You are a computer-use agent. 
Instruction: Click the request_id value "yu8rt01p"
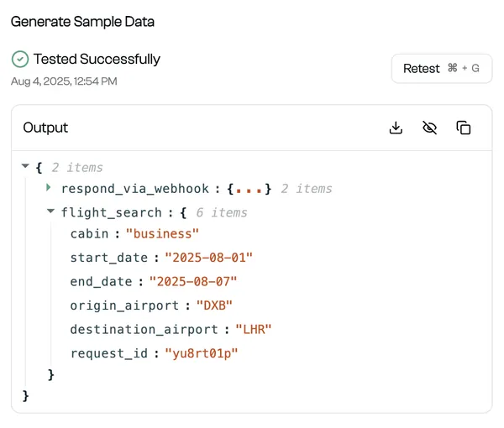click(202, 353)
